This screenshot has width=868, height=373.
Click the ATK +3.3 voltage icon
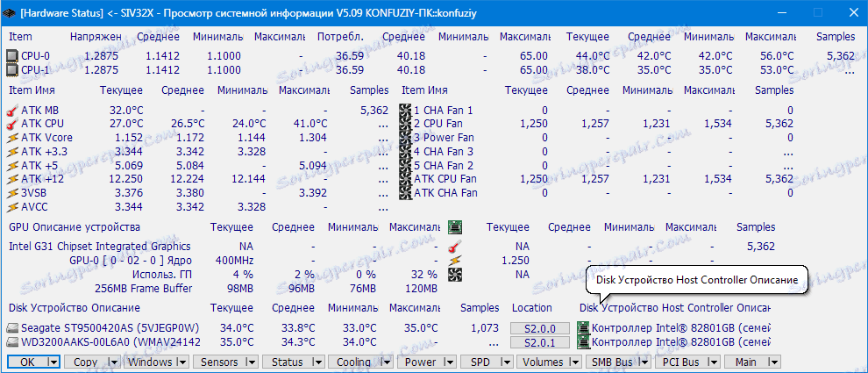11,151
